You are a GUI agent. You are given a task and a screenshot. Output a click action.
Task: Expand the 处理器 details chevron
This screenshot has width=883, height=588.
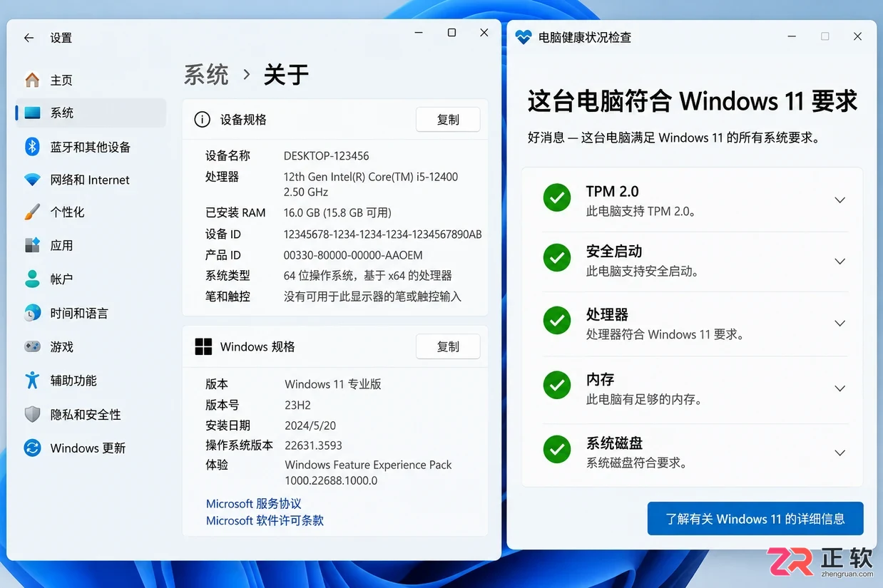[840, 324]
